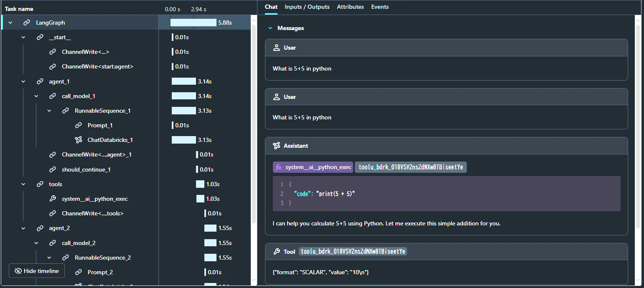Screen dimensions: 644x288
Task: Collapse the tools node
Action: (23, 184)
